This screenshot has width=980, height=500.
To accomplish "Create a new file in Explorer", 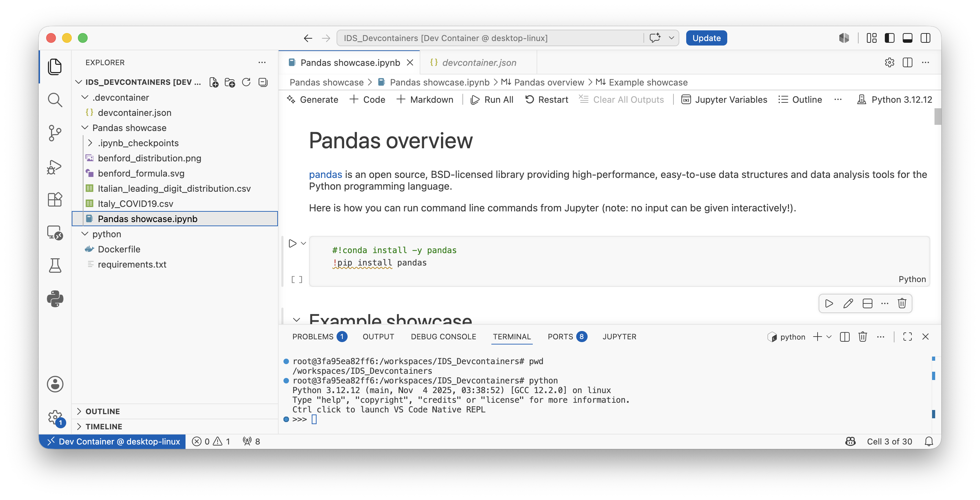I will (214, 82).
